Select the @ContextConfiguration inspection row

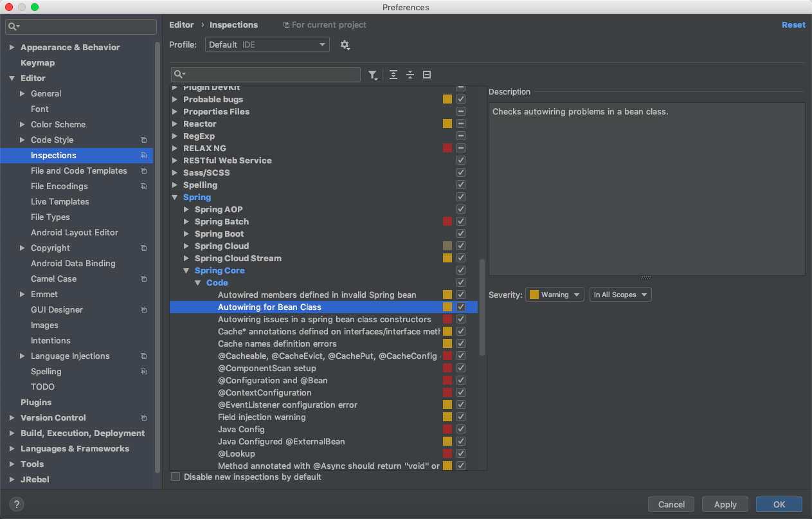[x=323, y=393]
